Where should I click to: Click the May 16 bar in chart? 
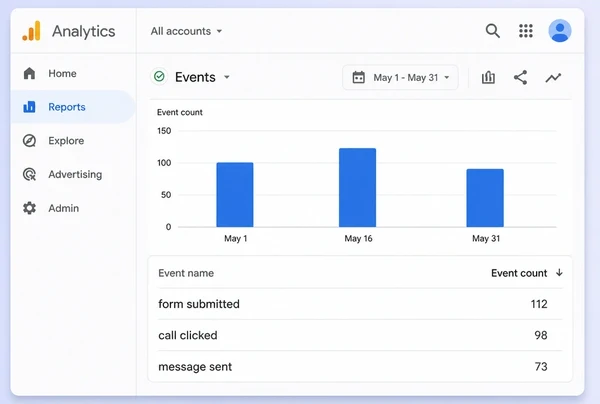tap(357, 187)
